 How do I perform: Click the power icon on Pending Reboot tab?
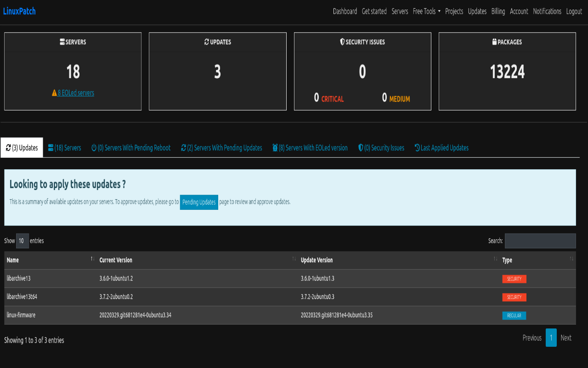click(x=94, y=148)
